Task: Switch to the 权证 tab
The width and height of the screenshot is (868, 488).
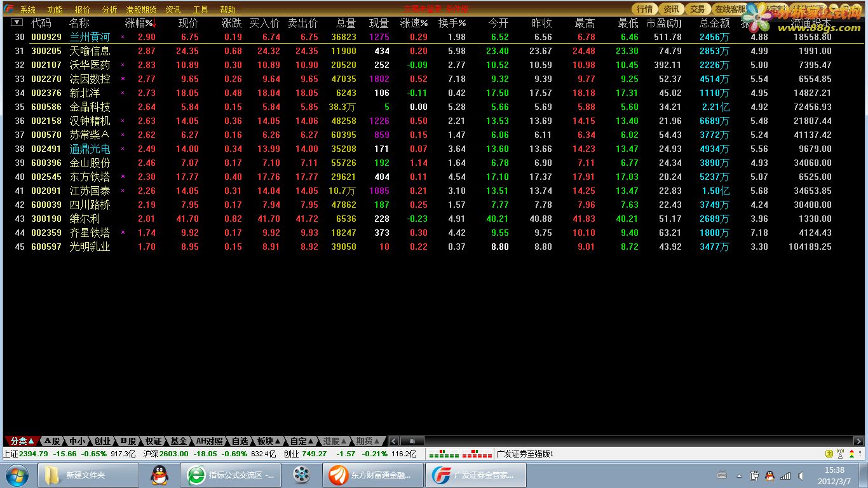Action: pos(153,441)
